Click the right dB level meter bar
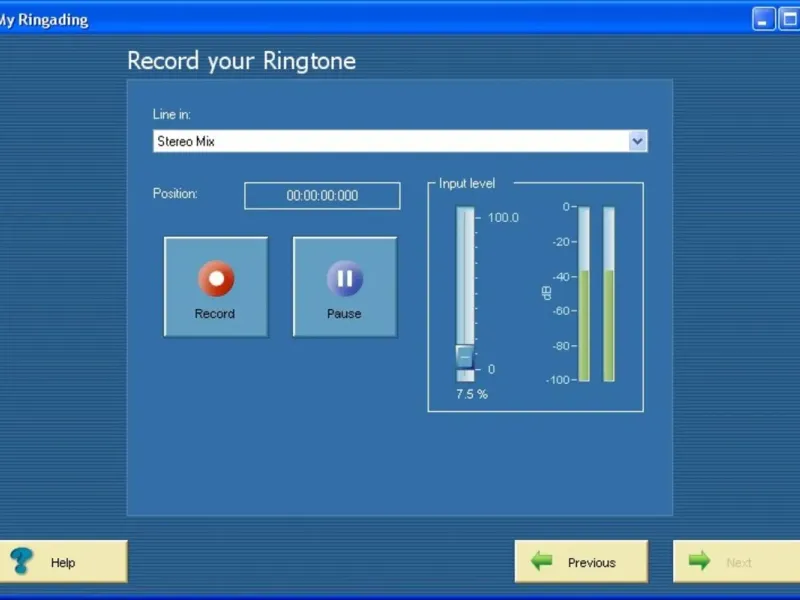Viewport: 800px width, 600px height. tap(609, 294)
